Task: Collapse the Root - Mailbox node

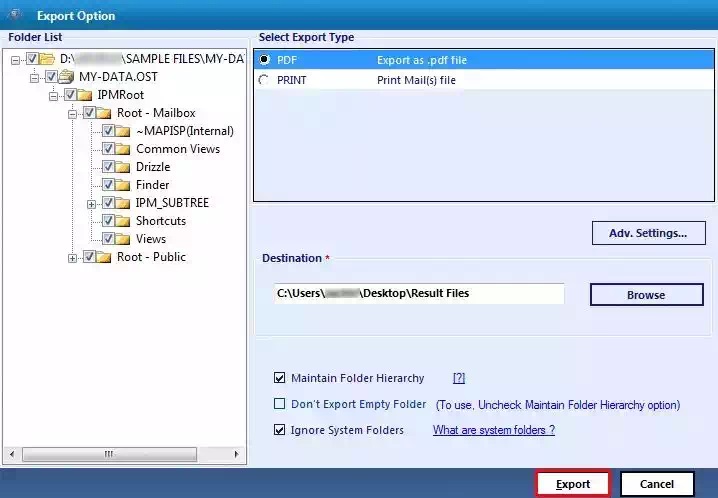Action: coord(72,114)
